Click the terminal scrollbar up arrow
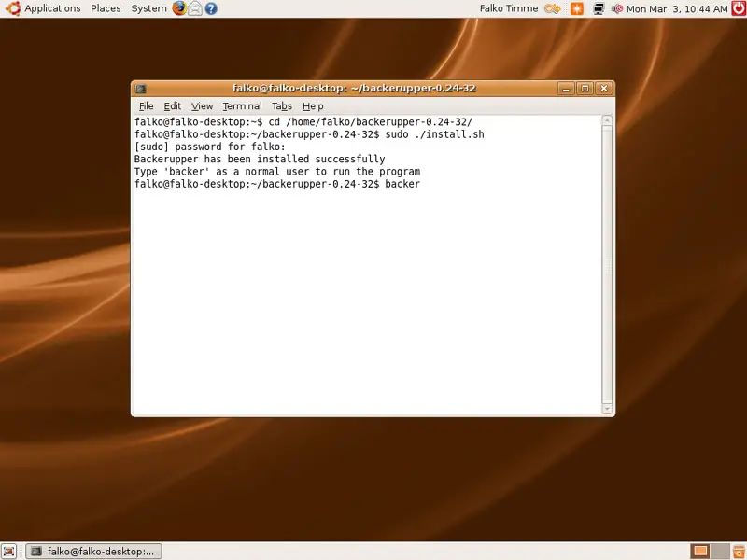The height and width of the screenshot is (560, 747). click(607, 120)
